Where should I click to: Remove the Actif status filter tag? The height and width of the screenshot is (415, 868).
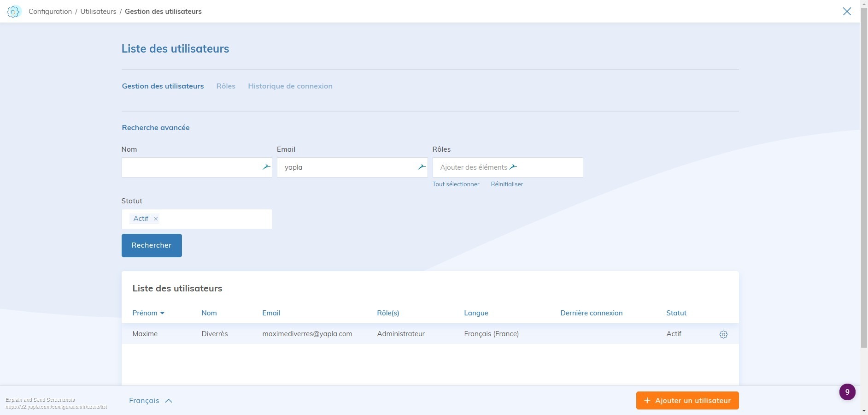pos(156,219)
